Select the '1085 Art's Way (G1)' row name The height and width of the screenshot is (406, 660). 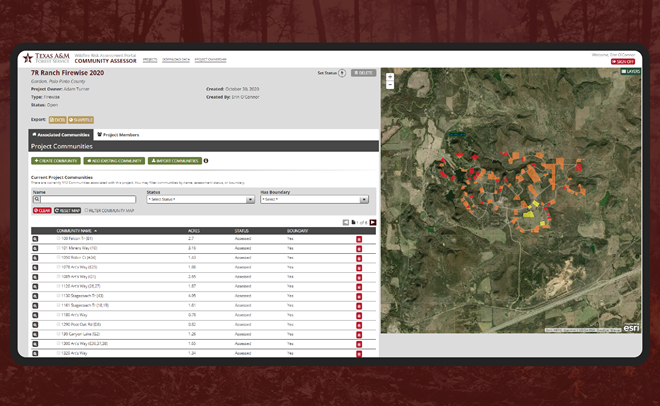pyautogui.click(x=79, y=277)
